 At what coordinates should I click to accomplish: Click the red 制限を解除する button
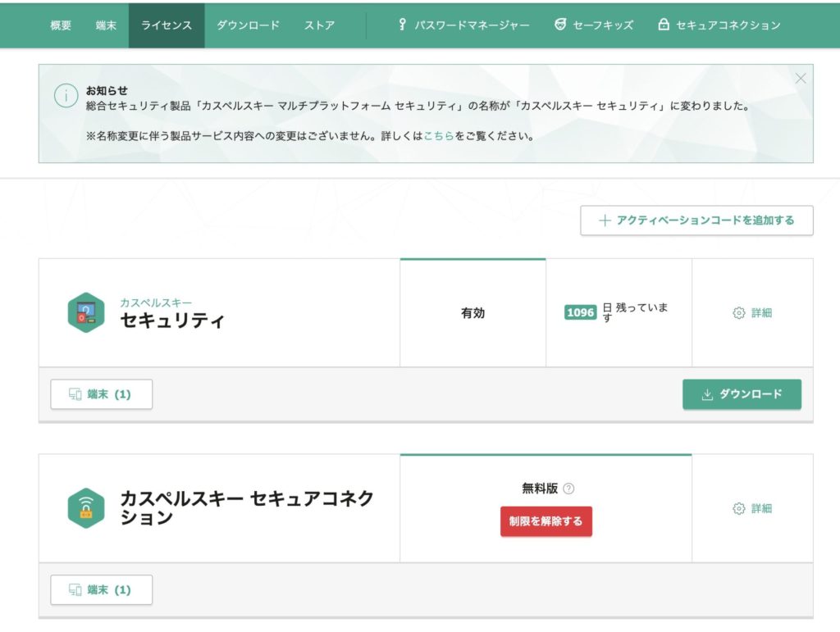pyautogui.click(x=546, y=521)
